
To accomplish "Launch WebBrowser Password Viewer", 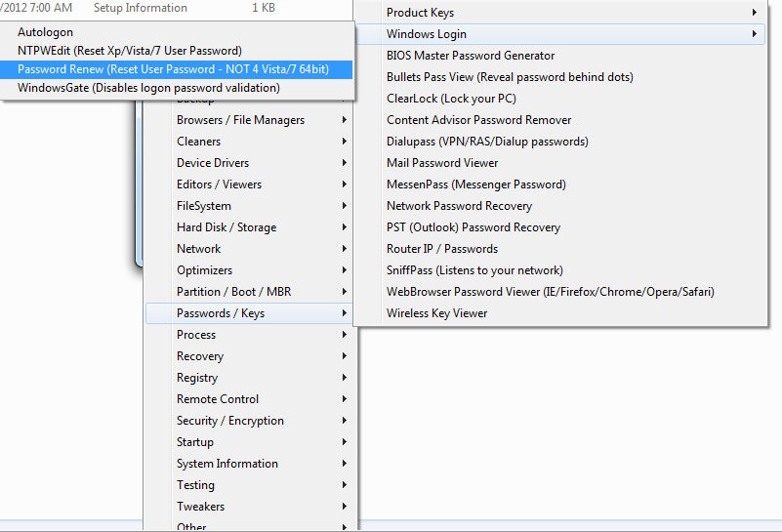I will [x=560, y=291].
